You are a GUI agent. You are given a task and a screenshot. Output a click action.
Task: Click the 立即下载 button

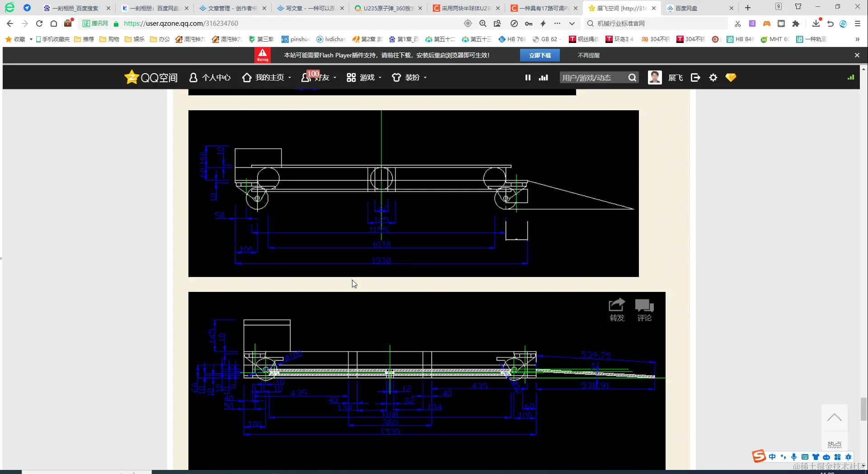pyautogui.click(x=540, y=55)
